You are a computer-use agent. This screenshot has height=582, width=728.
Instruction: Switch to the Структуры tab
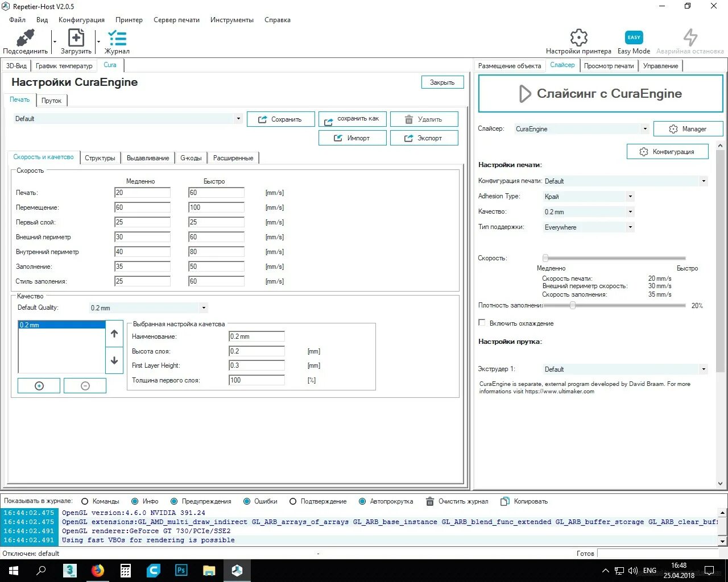pyautogui.click(x=100, y=158)
